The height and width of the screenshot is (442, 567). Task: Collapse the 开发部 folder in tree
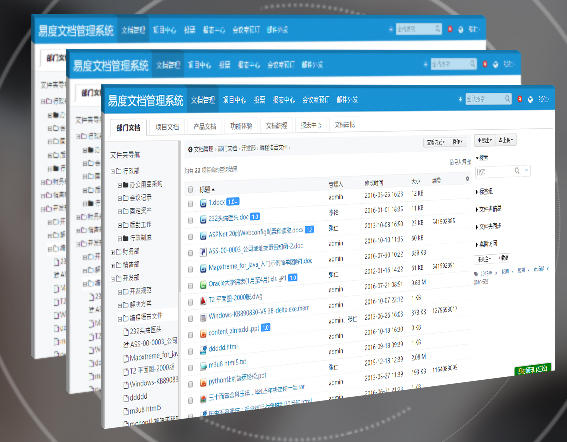(x=113, y=279)
